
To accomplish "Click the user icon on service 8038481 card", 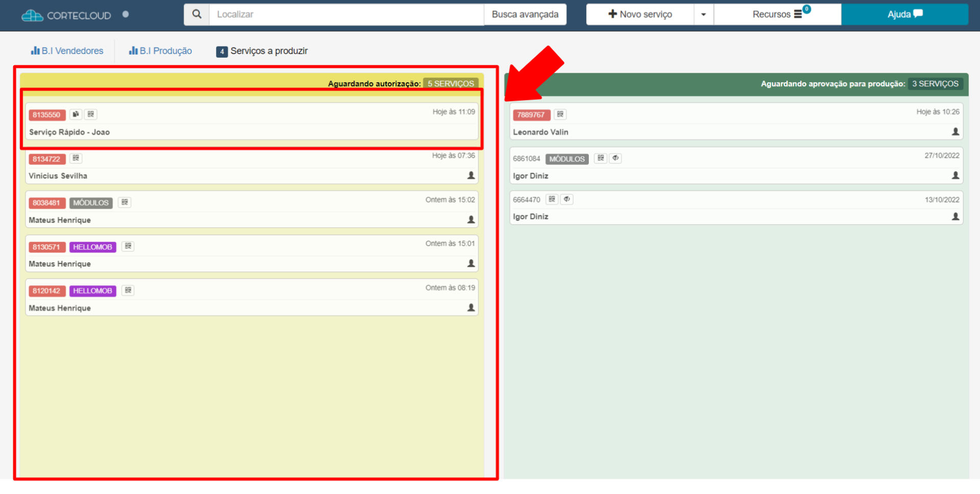I will 471,219.
